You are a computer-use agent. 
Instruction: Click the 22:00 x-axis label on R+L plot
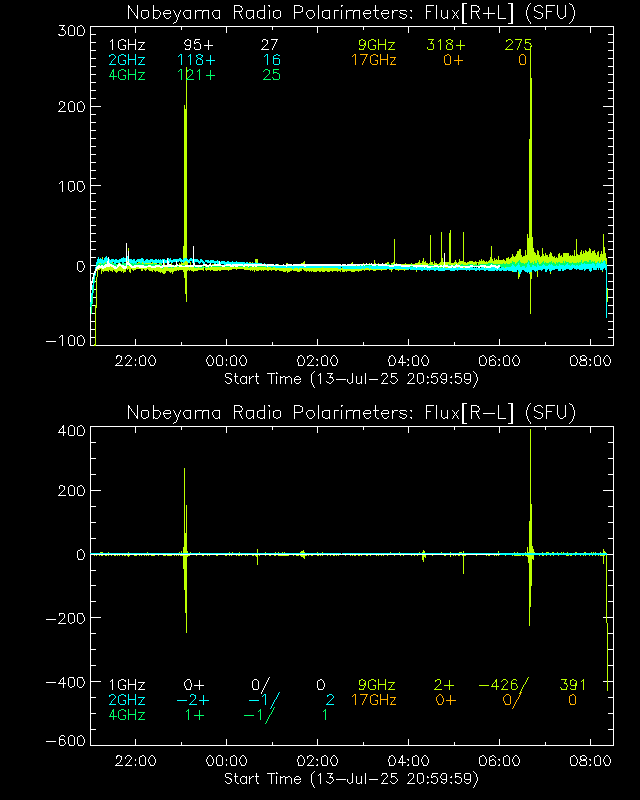tap(135, 361)
